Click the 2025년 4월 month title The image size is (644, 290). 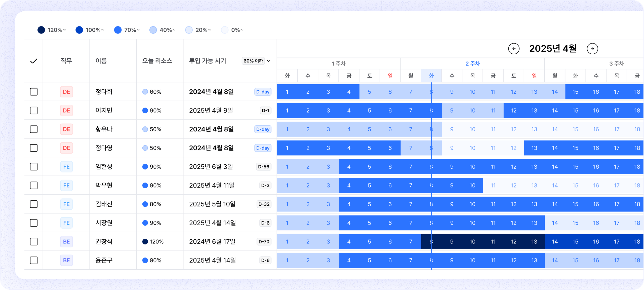[x=553, y=49]
